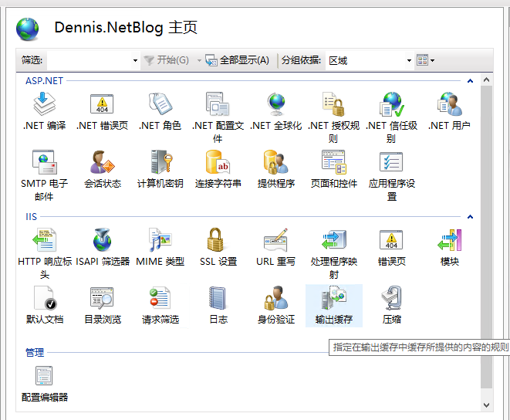The image size is (510, 420).
Task: Click the IIS group header
Action: pos(31,217)
